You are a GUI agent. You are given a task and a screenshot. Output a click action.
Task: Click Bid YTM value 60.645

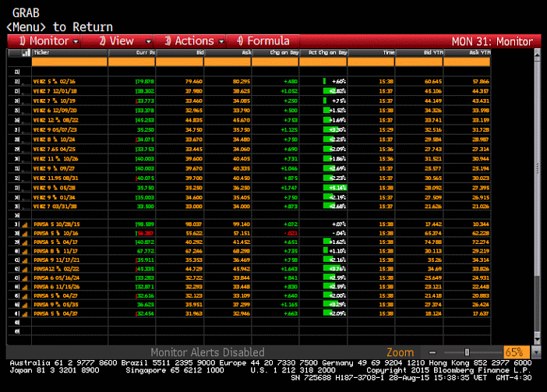point(433,82)
